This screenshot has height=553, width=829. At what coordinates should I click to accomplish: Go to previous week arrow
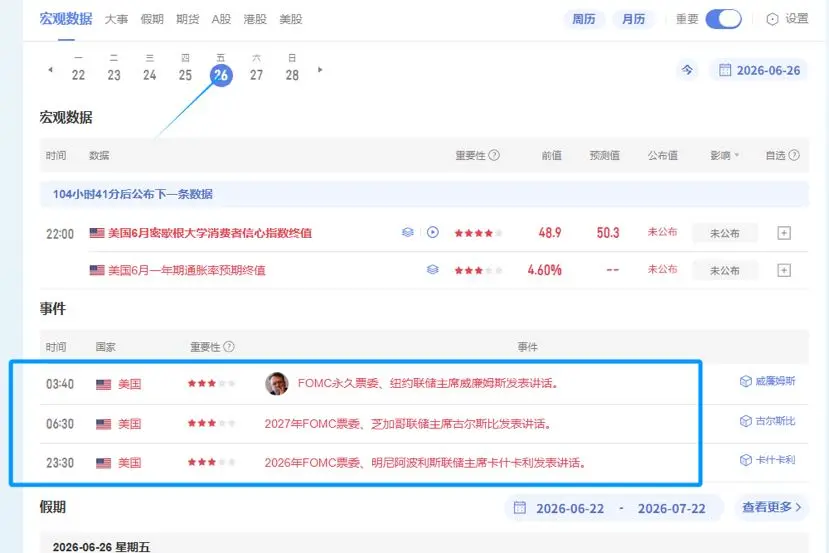coord(50,70)
